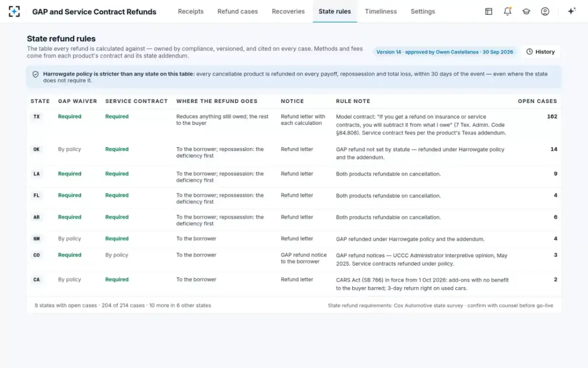
Task: Click the "By policy" service contract cell for CO
Action: pyautogui.click(x=117, y=255)
